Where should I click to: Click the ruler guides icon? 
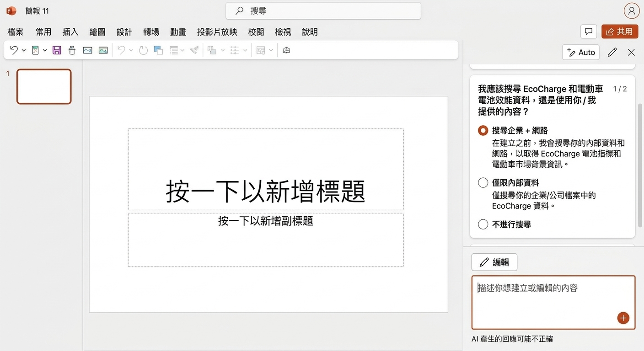[194, 50]
